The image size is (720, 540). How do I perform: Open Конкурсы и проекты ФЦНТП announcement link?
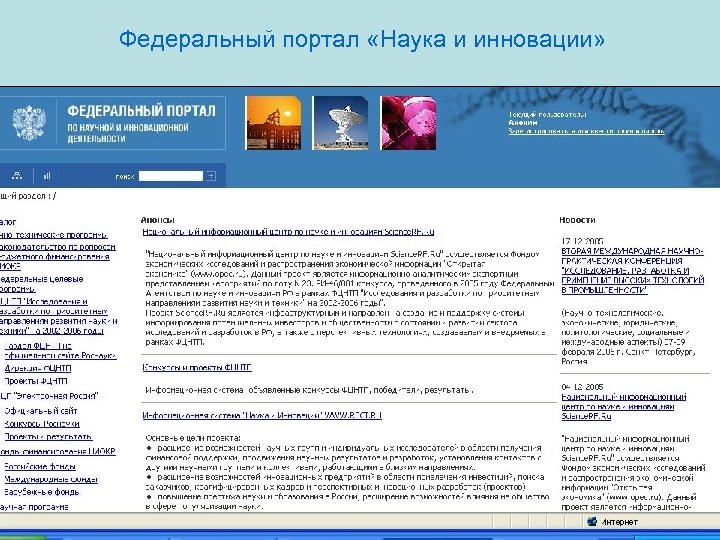click(197, 367)
